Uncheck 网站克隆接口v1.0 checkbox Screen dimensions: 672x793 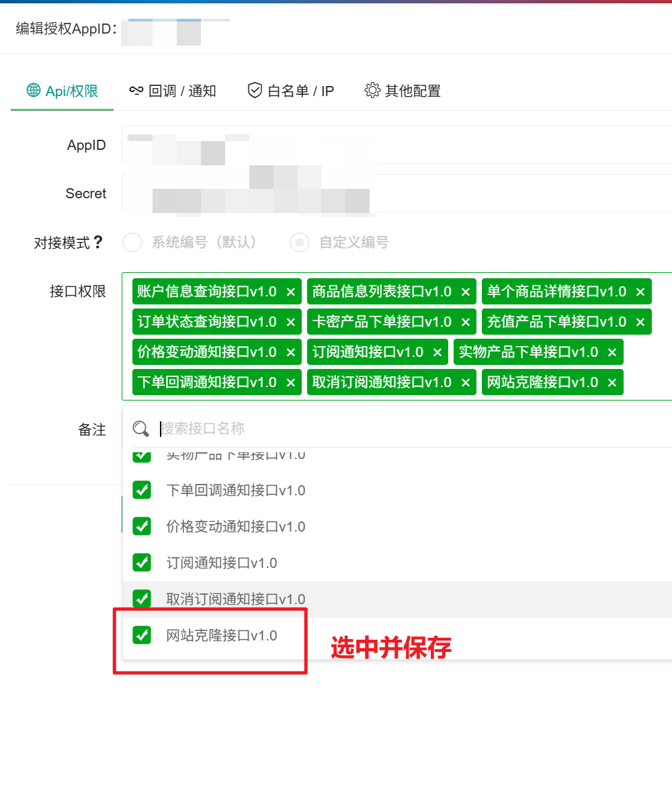click(x=142, y=634)
